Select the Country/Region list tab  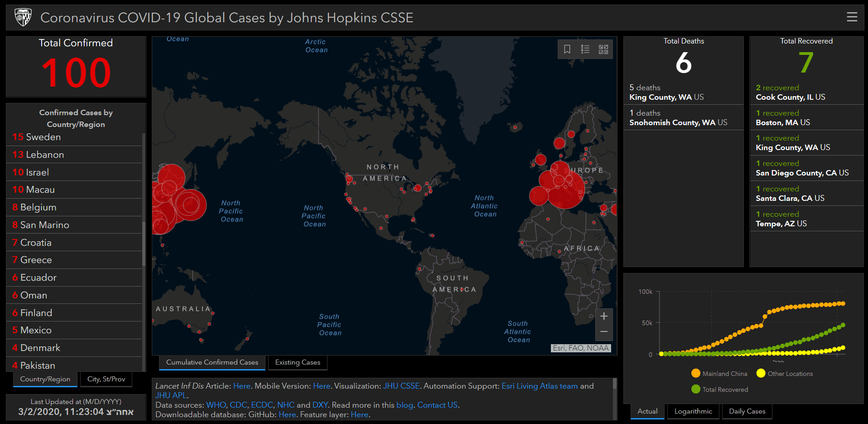click(45, 379)
